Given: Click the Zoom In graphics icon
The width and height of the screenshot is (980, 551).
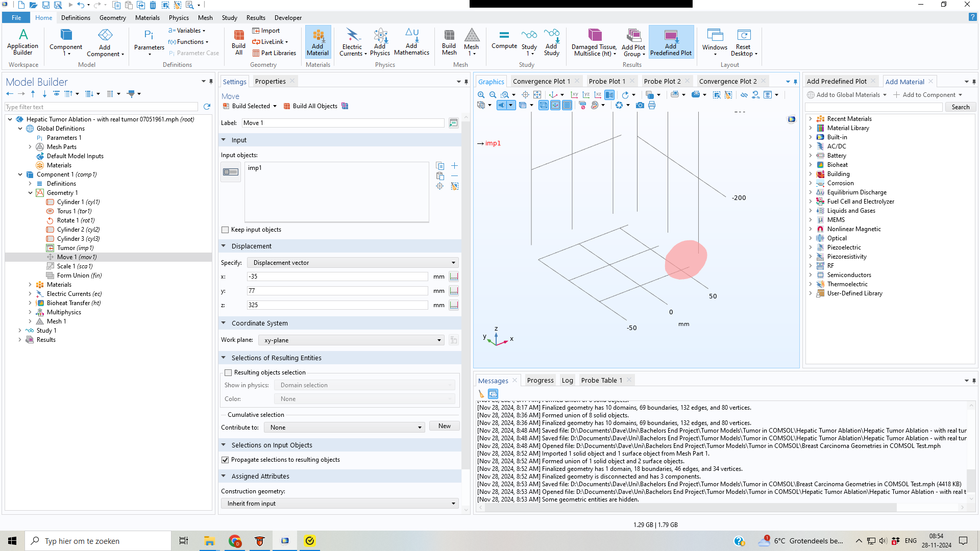Looking at the screenshot, I should pyautogui.click(x=481, y=95).
